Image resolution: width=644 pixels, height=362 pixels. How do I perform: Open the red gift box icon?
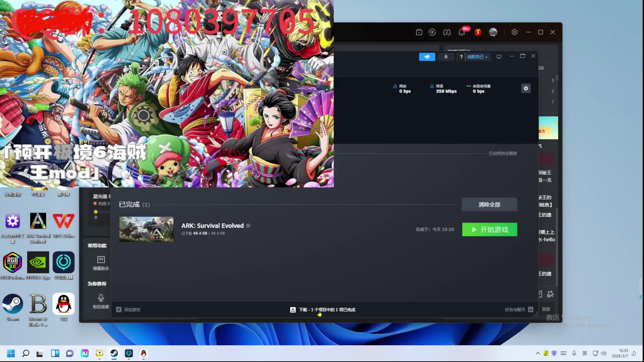click(x=478, y=32)
